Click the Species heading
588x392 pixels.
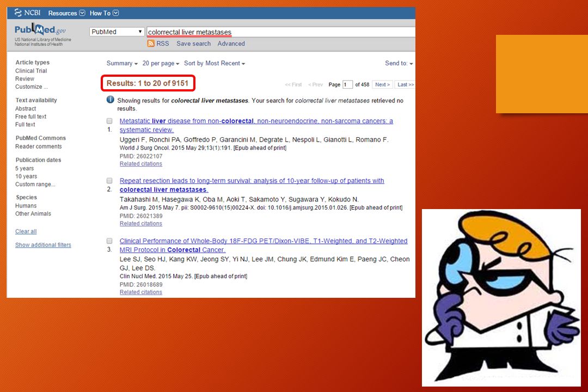pos(26,197)
